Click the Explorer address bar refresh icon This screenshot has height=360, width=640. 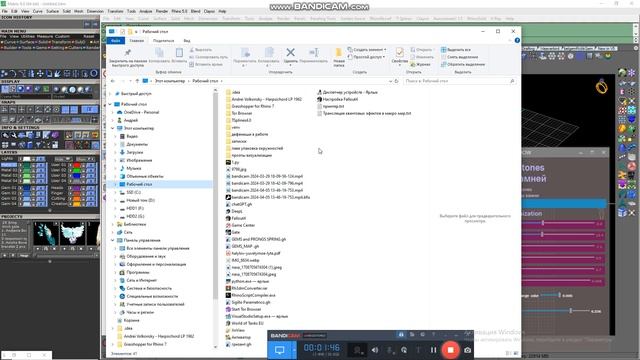(x=396, y=81)
